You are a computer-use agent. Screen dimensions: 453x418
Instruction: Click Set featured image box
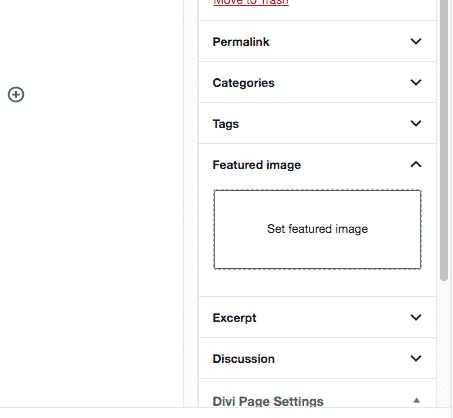tap(317, 229)
